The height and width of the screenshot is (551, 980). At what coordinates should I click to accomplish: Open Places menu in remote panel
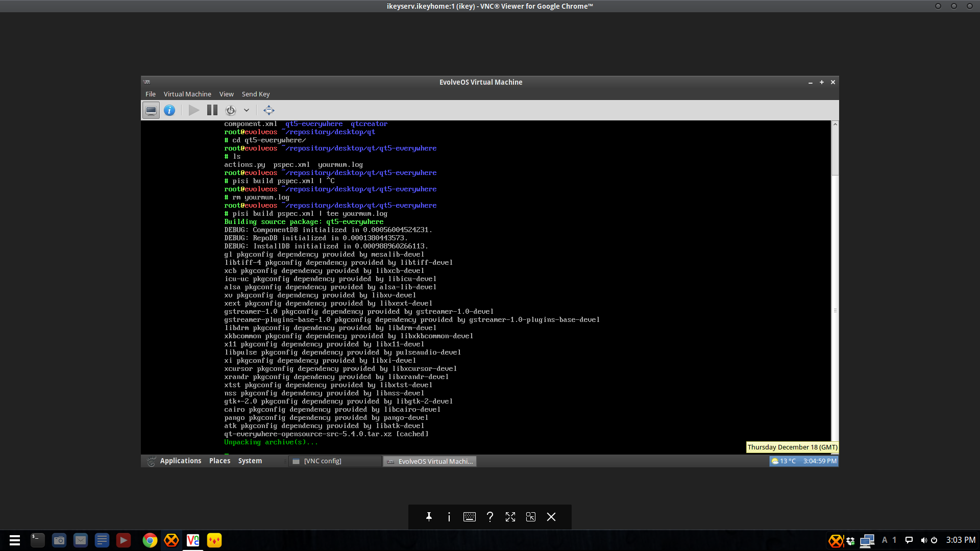pyautogui.click(x=219, y=461)
